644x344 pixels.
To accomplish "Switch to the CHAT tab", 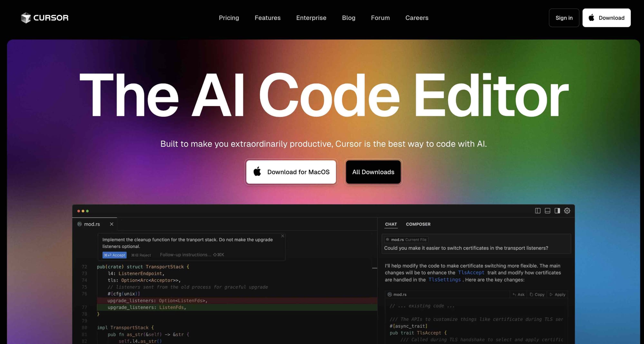I will [391, 224].
